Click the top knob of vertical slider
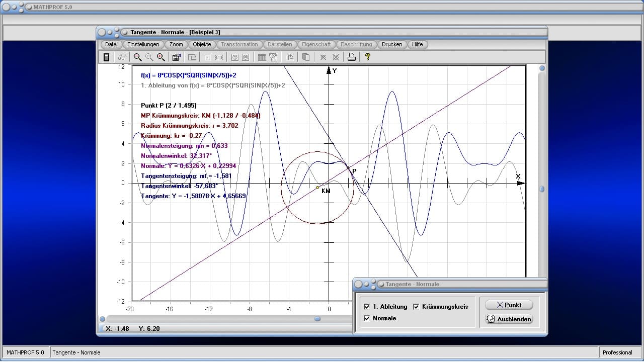The height and width of the screenshot is (362, 644). pyautogui.click(x=542, y=68)
